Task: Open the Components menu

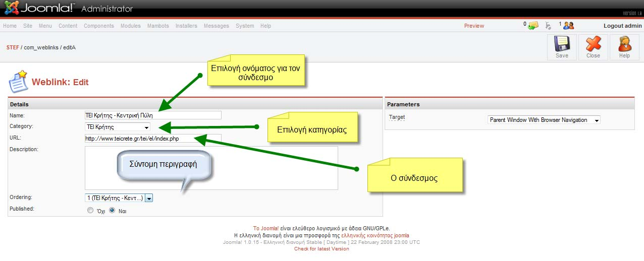Action: pos(99,26)
